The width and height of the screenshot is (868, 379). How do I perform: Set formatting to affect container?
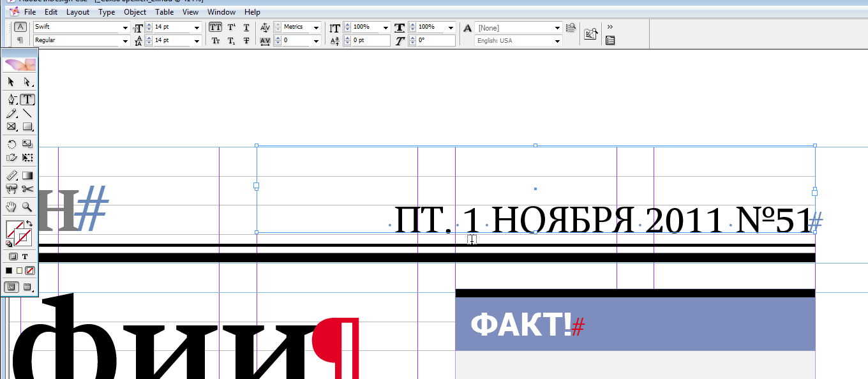(13, 256)
